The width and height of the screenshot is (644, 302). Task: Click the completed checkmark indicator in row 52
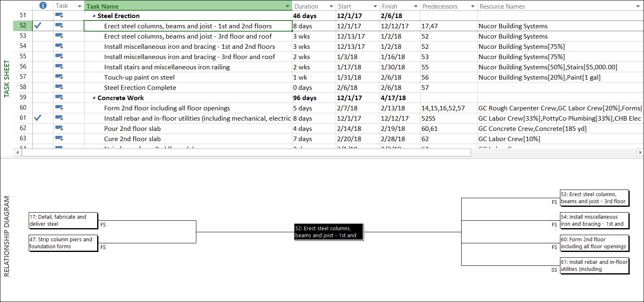[38, 25]
